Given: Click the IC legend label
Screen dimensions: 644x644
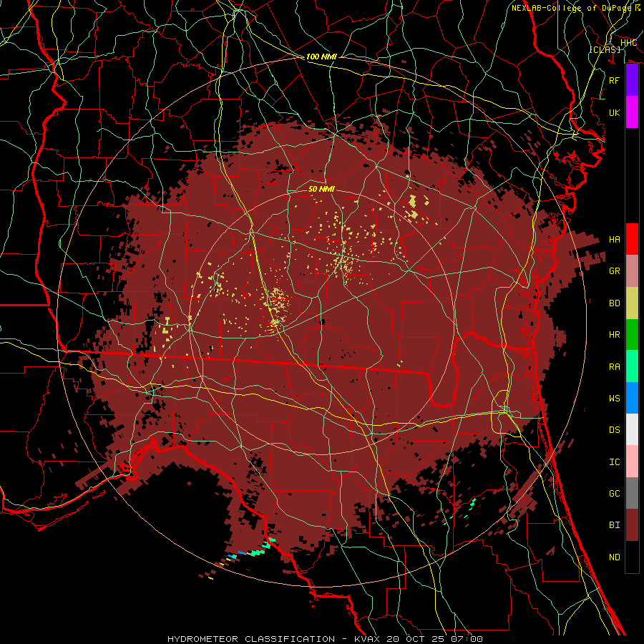Looking at the screenshot, I should (x=614, y=462).
